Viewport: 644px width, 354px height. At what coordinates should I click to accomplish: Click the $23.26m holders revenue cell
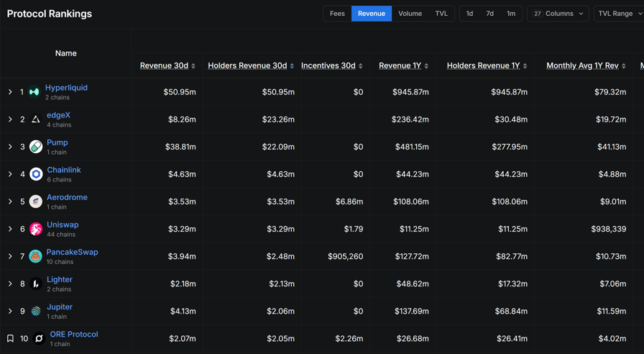(278, 119)
